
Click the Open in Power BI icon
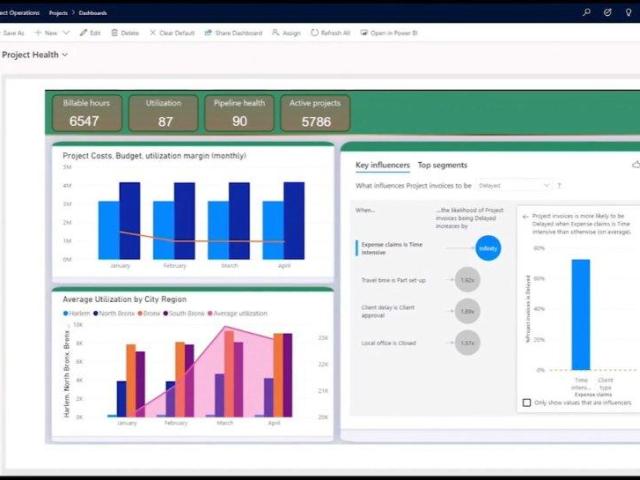[x=364, y=33]
